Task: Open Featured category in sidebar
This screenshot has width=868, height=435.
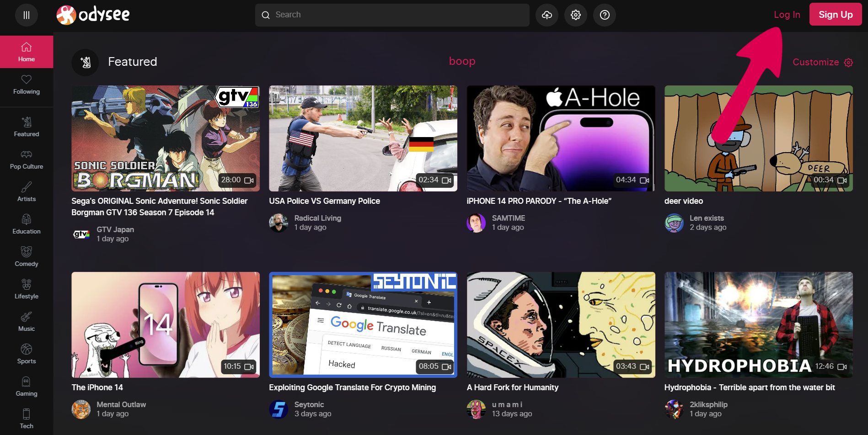Action: pyautogui.click(x=27, y=127)
